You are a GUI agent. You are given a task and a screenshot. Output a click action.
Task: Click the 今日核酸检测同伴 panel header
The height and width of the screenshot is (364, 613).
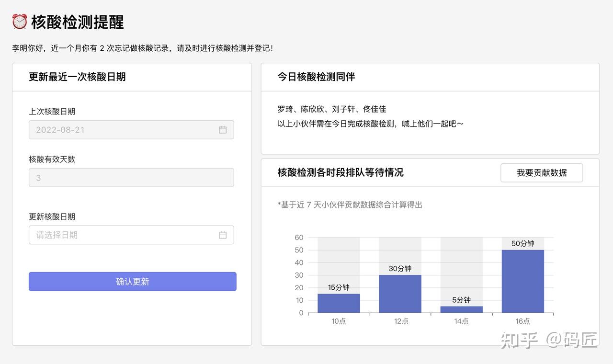[316, 77]
